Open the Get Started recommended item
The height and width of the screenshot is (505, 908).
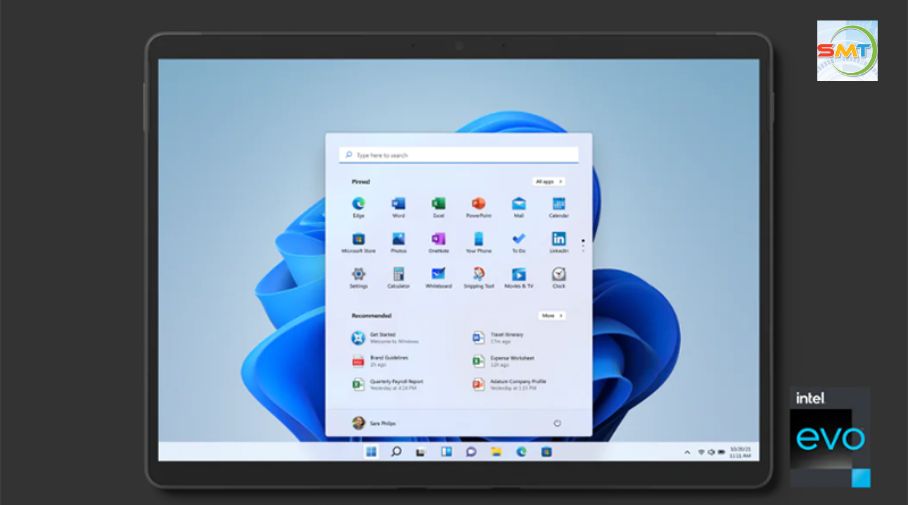[x=385, y=338]
